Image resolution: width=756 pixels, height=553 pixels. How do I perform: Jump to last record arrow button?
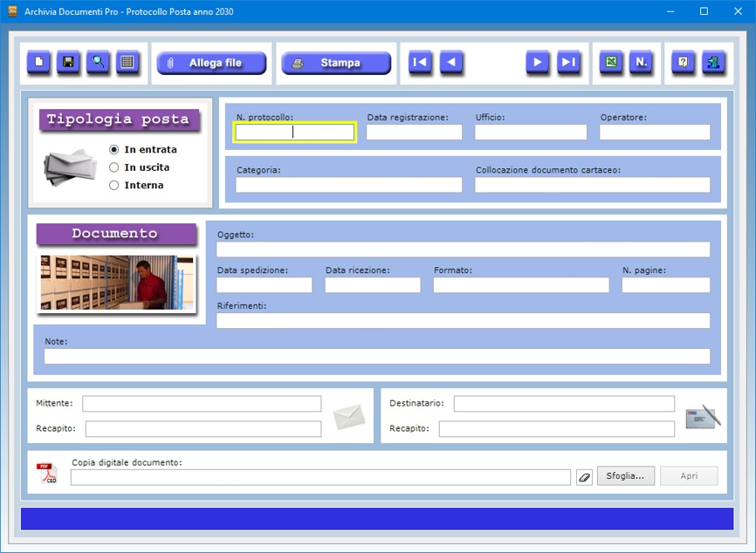[568, 62]
